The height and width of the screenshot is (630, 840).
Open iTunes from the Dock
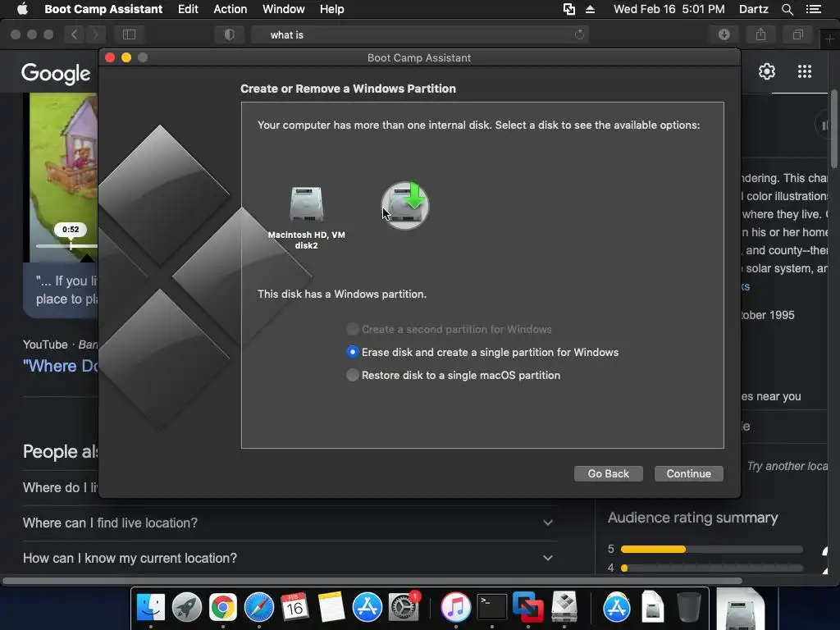[455, 607]
